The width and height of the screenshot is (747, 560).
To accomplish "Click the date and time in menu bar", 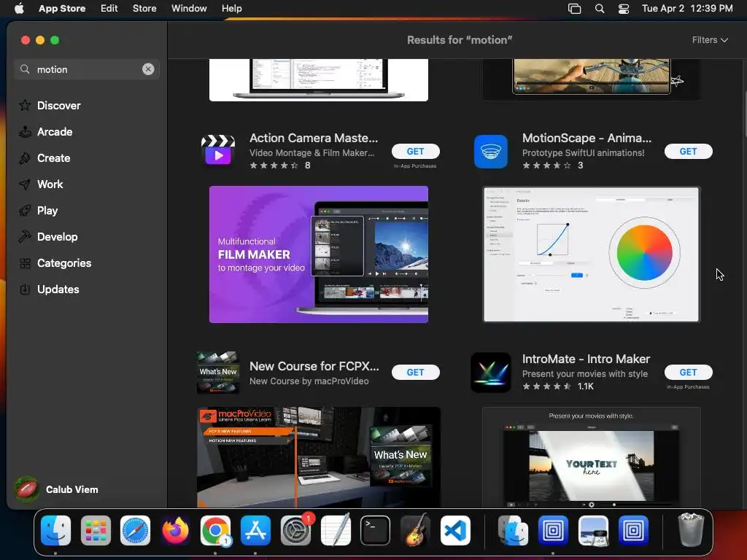I will point(687,9).
